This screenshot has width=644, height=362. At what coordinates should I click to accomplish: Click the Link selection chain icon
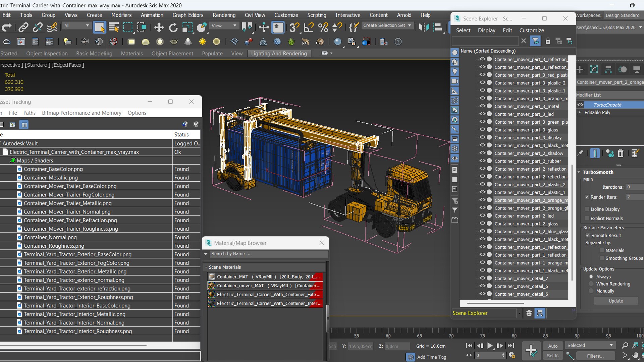[x=23, y=27]
